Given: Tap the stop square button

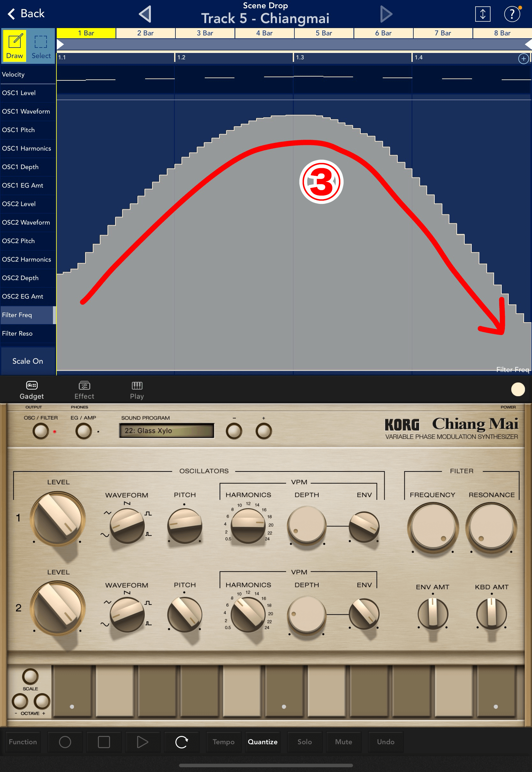Looking at the screenshot, I should point(104,742).
